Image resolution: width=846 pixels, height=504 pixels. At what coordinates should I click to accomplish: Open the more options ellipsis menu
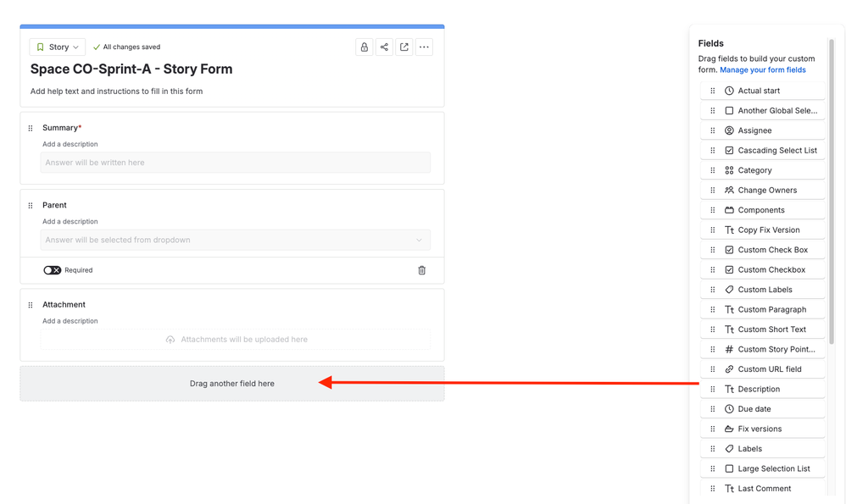click(x=424, y=47)
